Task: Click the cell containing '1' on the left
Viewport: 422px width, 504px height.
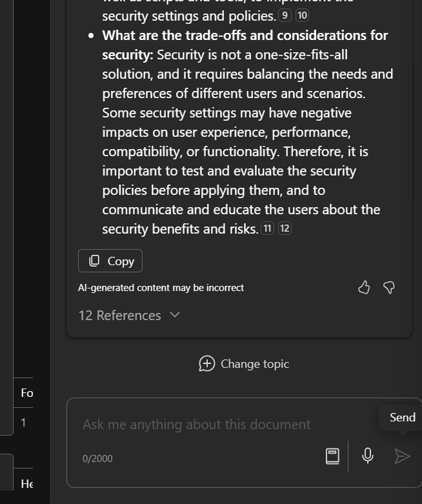Action: click(23, 423)
